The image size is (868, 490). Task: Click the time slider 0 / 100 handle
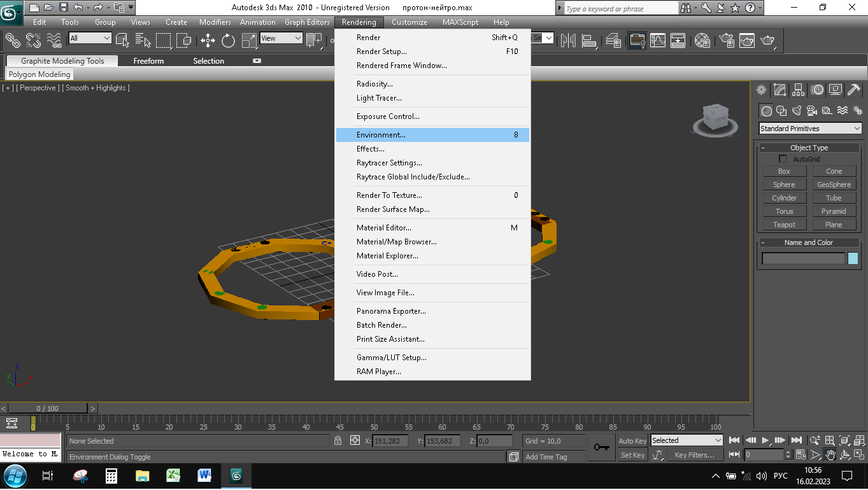(x=47, y=409)
